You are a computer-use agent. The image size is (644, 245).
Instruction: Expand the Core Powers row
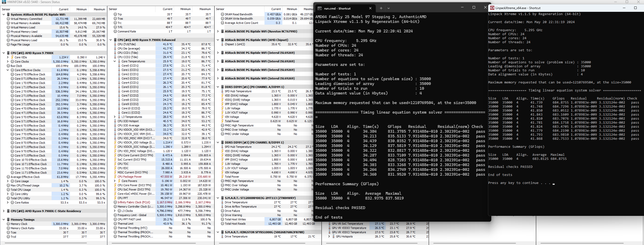[x=115, y=181]
